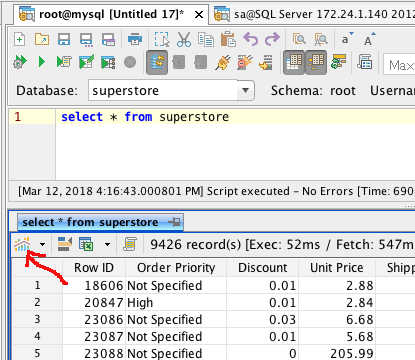The height and width of the screenshot is (360, 415).
Task: Click the Select All dashed-box icon
Action: [162, 39]
